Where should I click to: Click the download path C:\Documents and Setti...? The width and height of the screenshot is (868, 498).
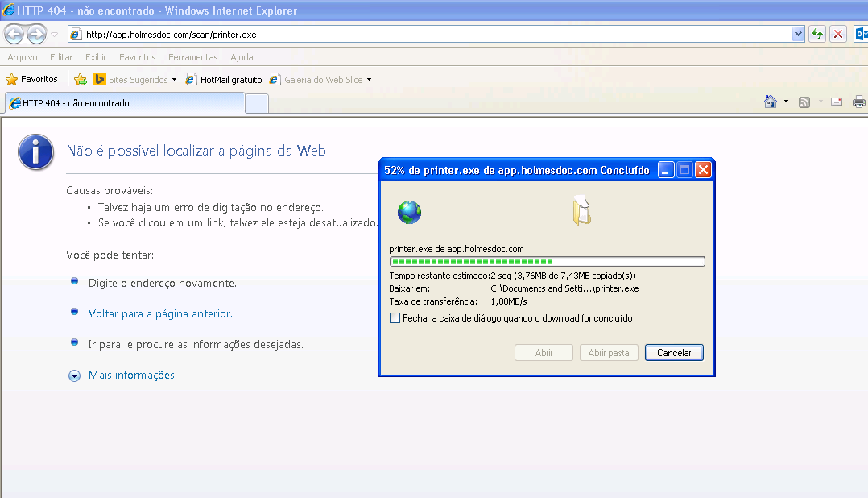tap(564, 288)
